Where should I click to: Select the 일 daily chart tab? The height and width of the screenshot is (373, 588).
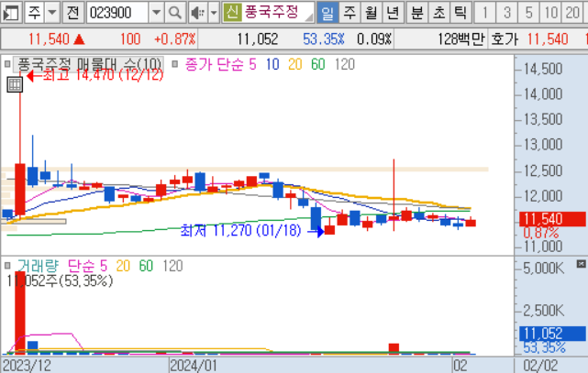[x=327, y=13]
